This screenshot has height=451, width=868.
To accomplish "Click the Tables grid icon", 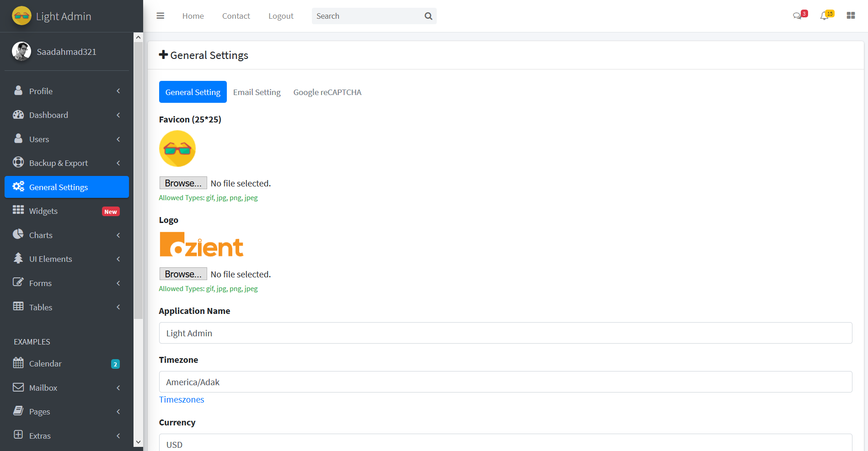I will [18, 307].
